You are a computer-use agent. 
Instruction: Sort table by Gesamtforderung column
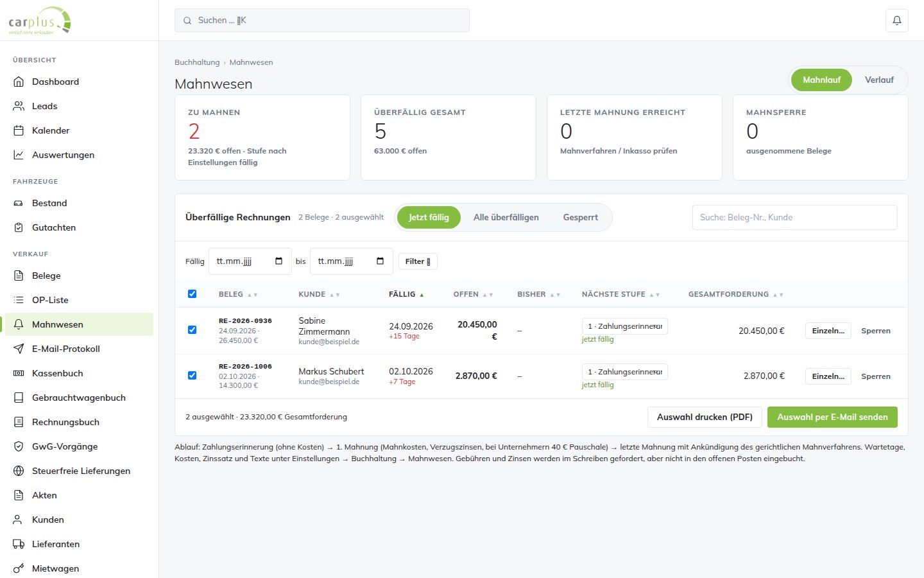[x=735, y=294]
